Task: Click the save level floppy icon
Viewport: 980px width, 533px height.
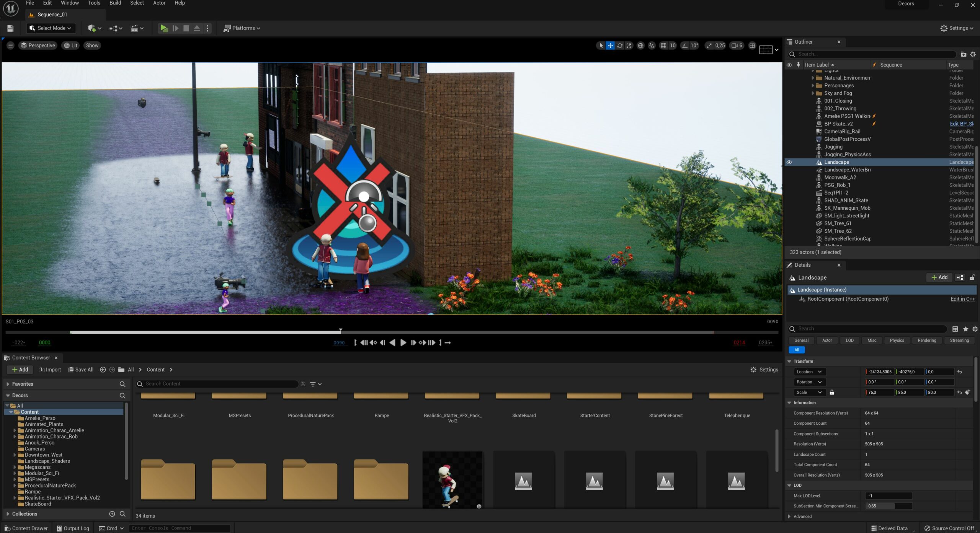Action: (10, 28)
